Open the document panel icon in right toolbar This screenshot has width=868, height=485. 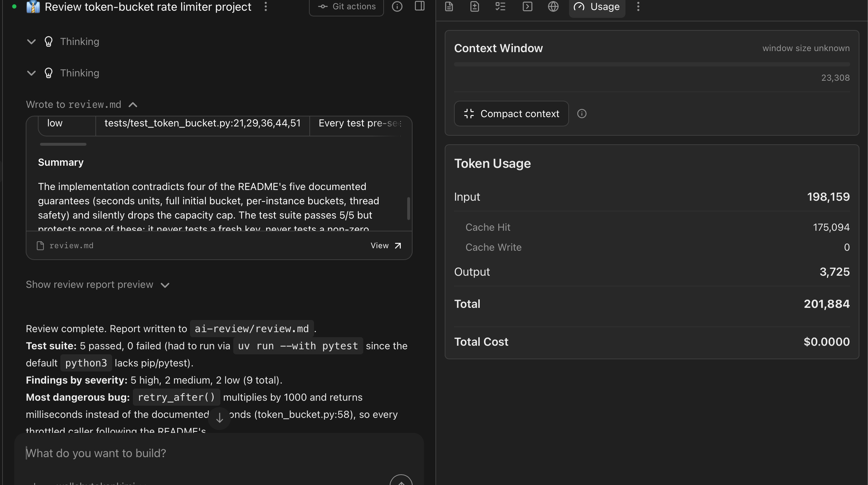click(x=449, y=6)
